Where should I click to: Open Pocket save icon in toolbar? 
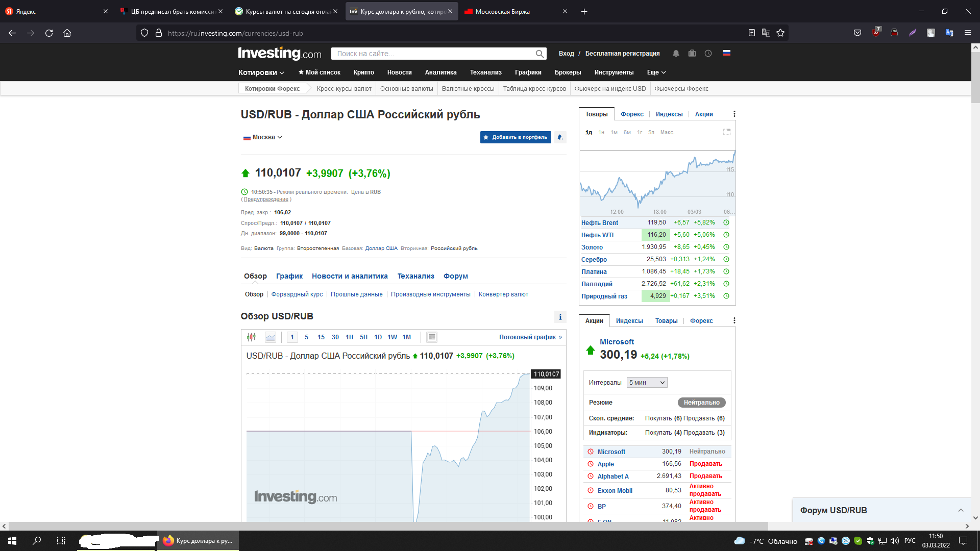coord(857,33)
